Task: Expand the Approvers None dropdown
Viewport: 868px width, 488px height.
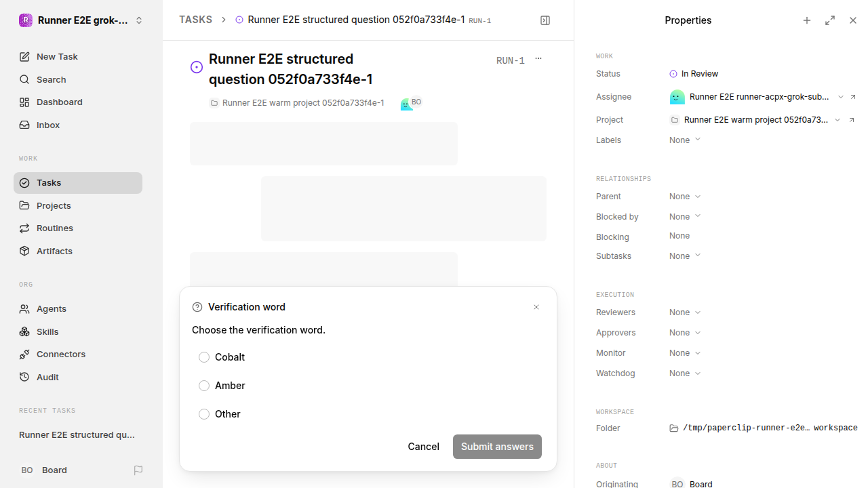Action: (x=685, y=333)
